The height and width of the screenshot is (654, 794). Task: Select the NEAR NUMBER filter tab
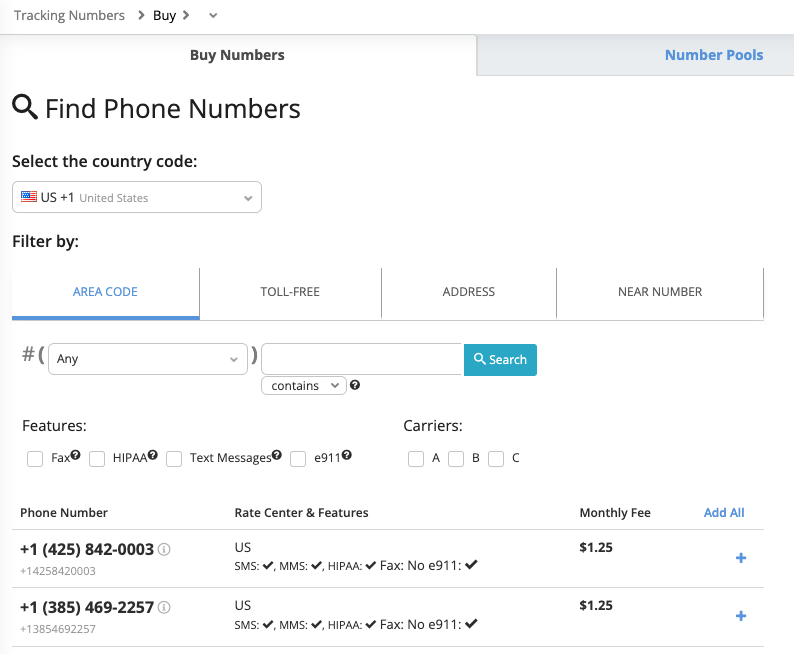point(660,292)
